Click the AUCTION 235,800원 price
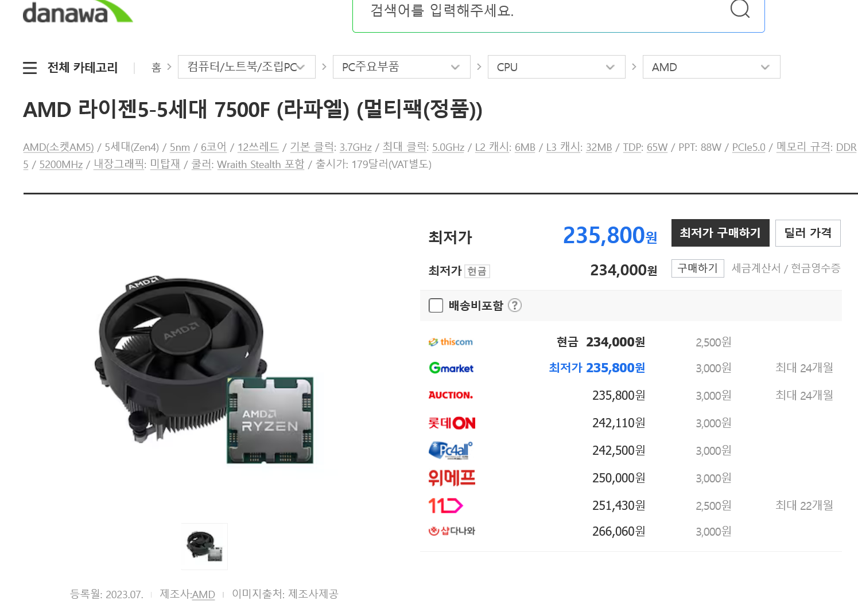The height and width of the screenshot is (616, 858). 619,395
